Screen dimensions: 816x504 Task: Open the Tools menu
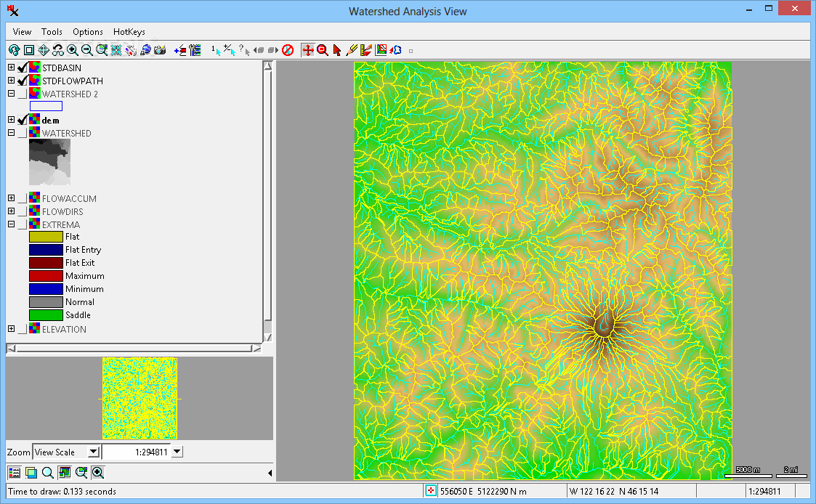(x=52, y=32)
